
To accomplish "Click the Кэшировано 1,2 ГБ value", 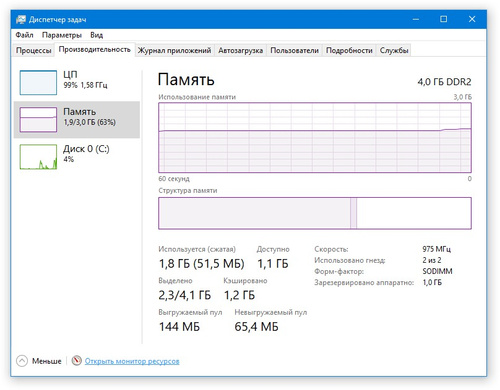I will [239, 295].
